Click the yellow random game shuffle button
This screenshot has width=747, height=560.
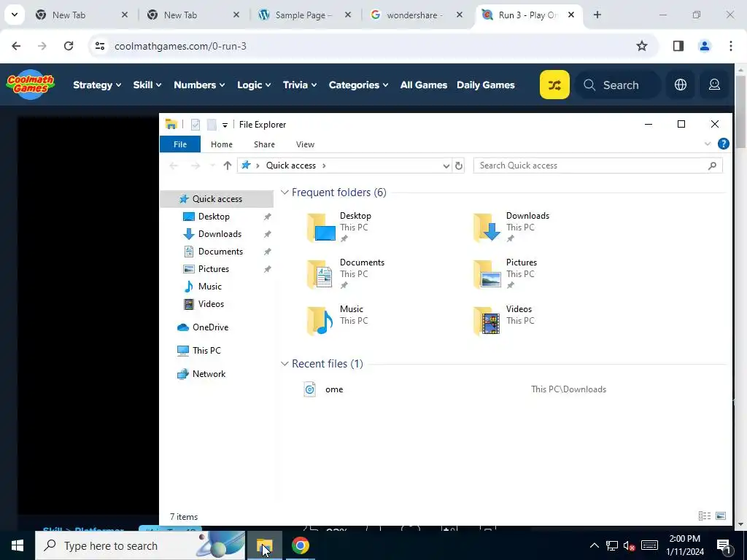(x=554, y=85)
